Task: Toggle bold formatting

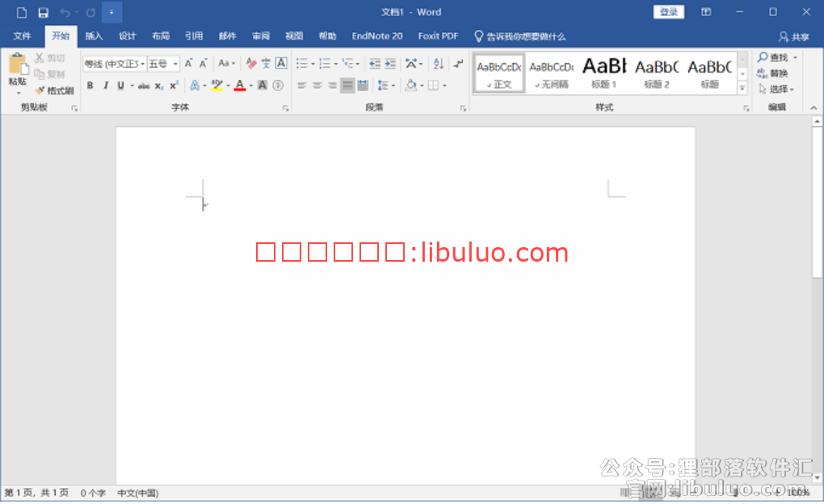Action: click(90, 86)
